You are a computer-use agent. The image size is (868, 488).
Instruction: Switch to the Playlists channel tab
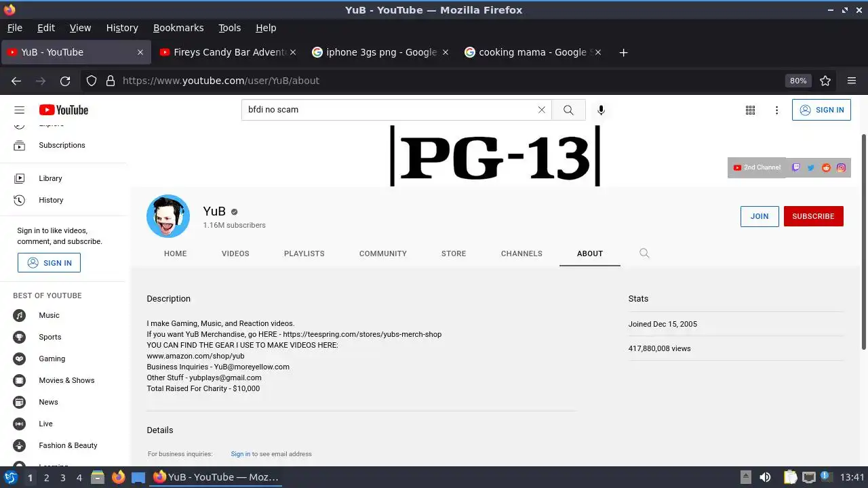coord(304,253)
